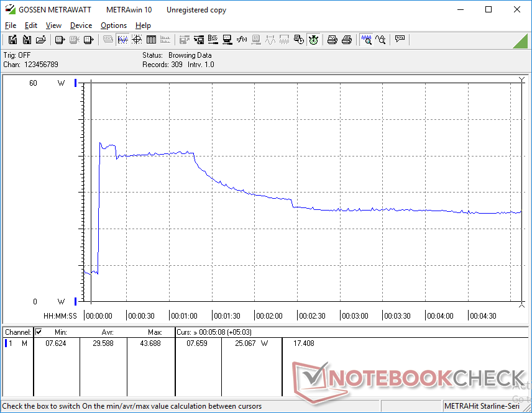This screenshot has height=413, width=532.
Task: Click the plain printer icon
Action: (346, 40)
